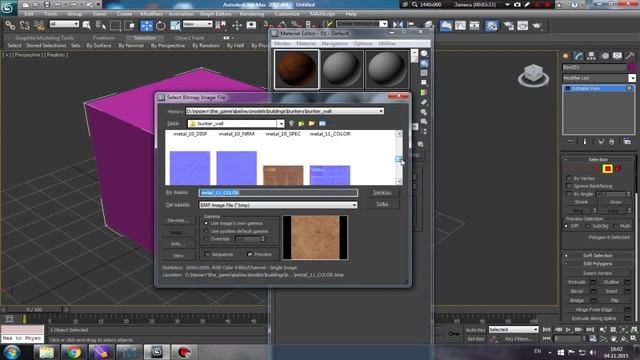Click the Info... button in dialog
640x360 pixels.
pos(178,244)
